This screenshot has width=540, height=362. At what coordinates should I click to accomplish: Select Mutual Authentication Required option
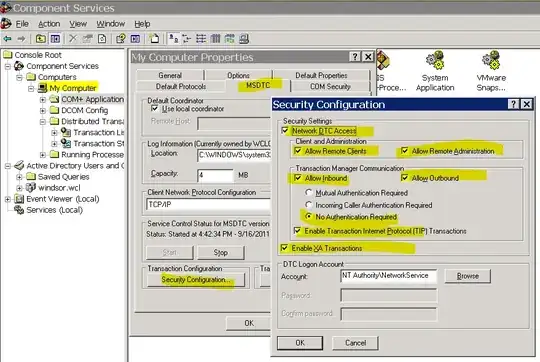click(x=309, y=193)
